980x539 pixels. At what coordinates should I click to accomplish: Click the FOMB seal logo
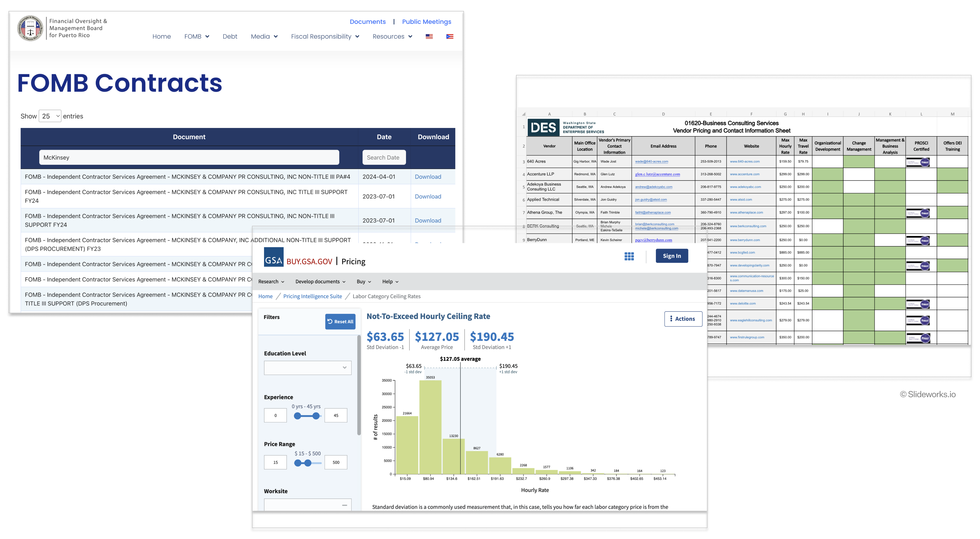click(30, 28)
